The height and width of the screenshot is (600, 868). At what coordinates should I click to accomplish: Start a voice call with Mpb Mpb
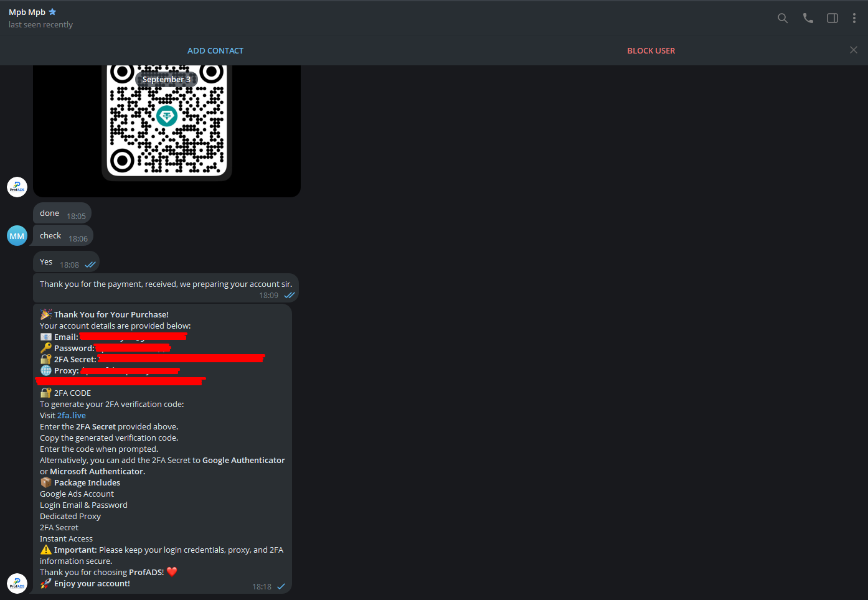(808, 18)
